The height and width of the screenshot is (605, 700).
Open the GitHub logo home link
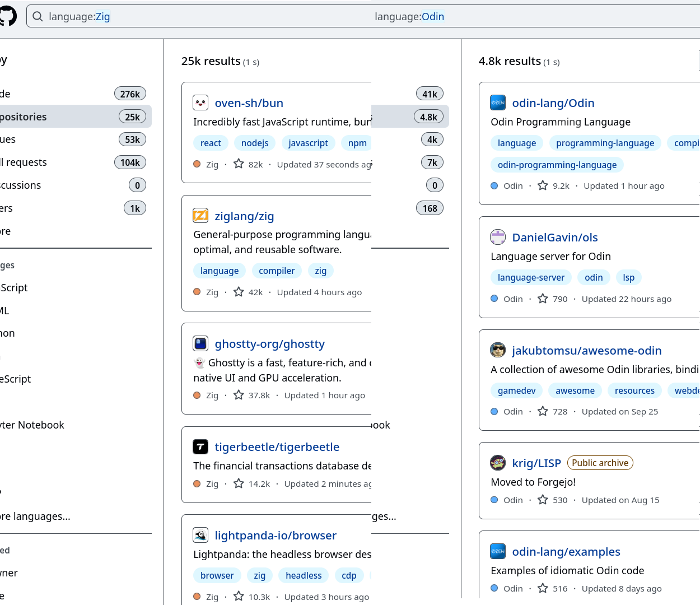pyautogui.click(x=7, y=16)
